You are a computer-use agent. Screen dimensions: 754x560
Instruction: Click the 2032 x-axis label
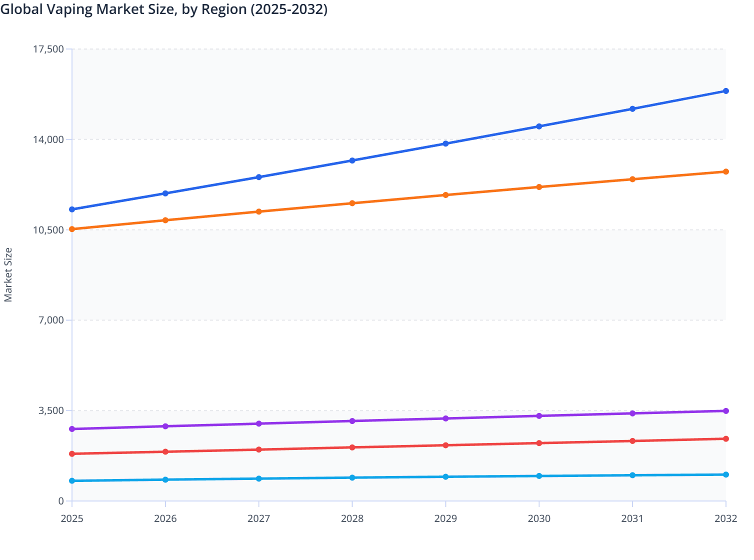point(726,519)
